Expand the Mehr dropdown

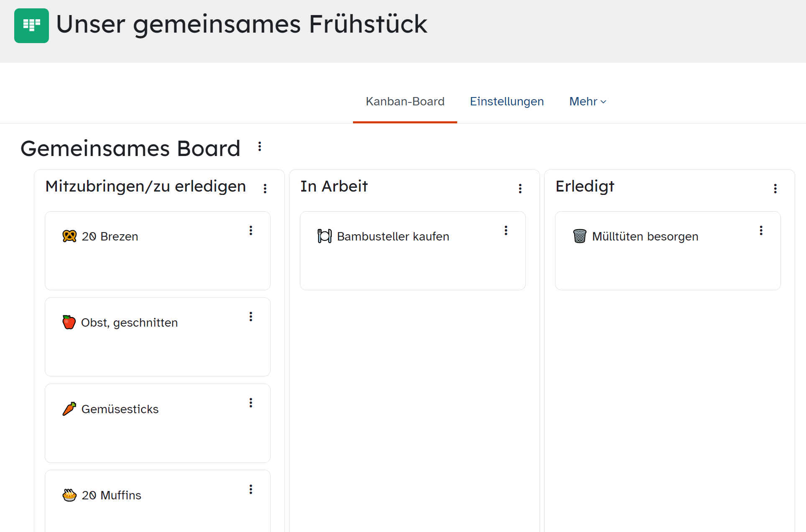[x=588, y=102]
